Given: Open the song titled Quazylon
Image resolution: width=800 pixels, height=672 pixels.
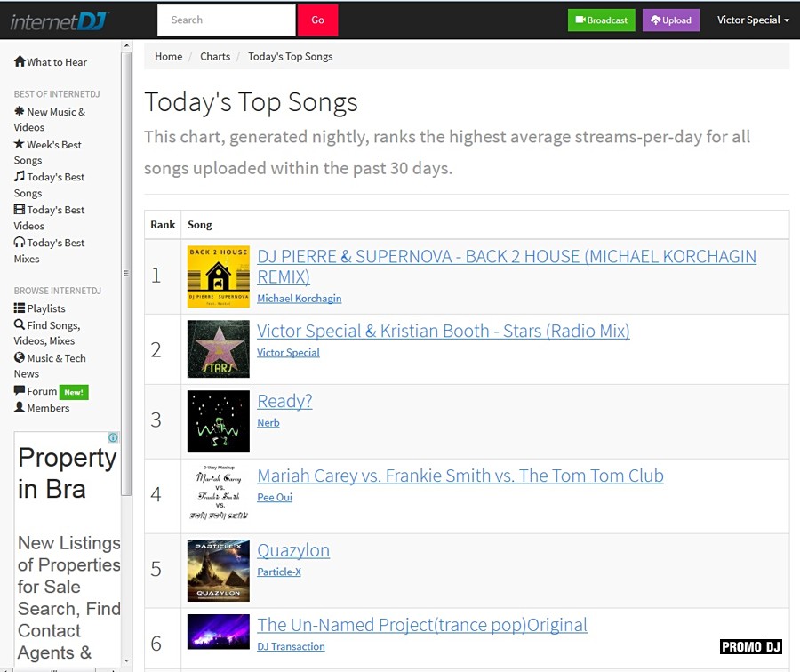Looking at the screenshot, I should (293, 550).
